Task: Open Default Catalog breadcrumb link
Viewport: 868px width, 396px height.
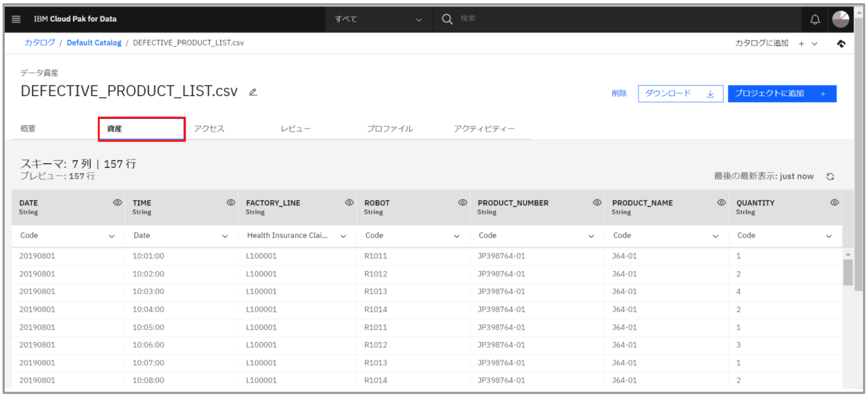Action: tap(94, 43)
